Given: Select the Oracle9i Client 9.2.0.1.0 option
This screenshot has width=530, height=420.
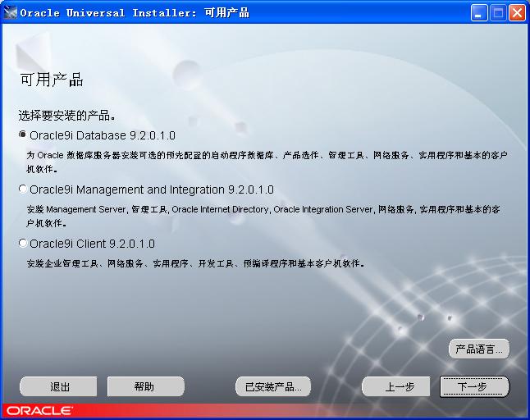Looking at the screenshot, I should [23, 243].
